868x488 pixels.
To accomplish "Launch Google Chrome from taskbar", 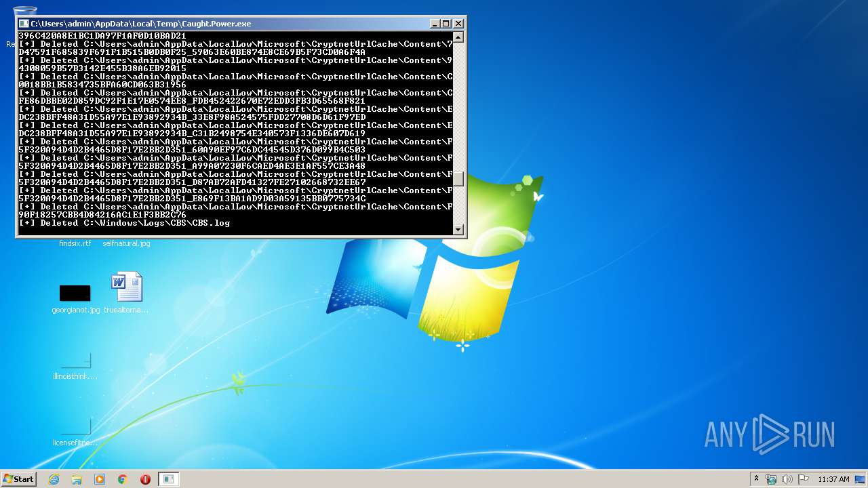I will click(x=122, y=479).
